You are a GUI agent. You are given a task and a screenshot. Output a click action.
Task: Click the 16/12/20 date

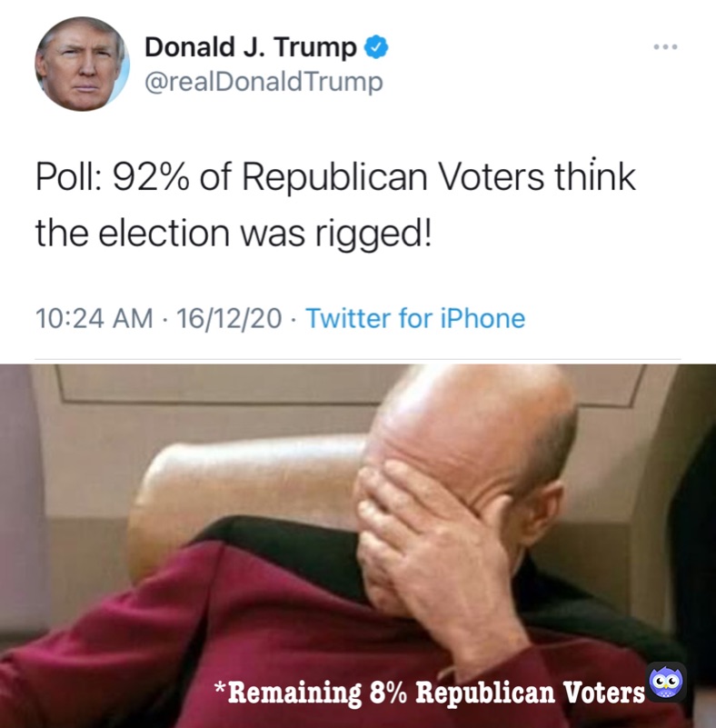coord(229,318)
